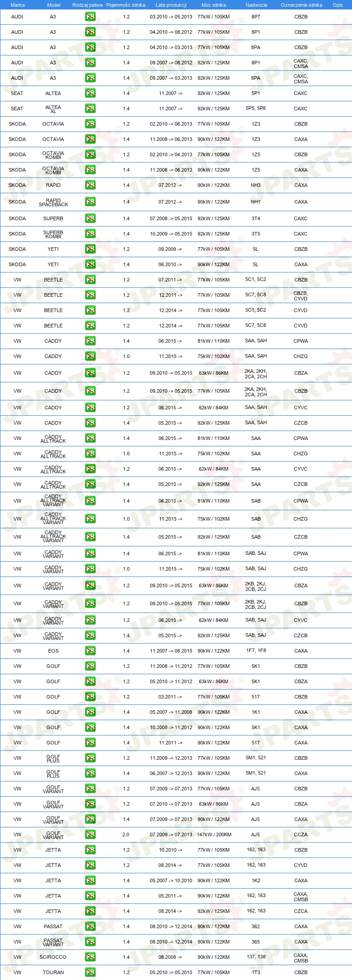Click petrol icon in Skoda Yeti 1.4 row
This screenshot has width=352, height=980.
(x=90, y=265)
